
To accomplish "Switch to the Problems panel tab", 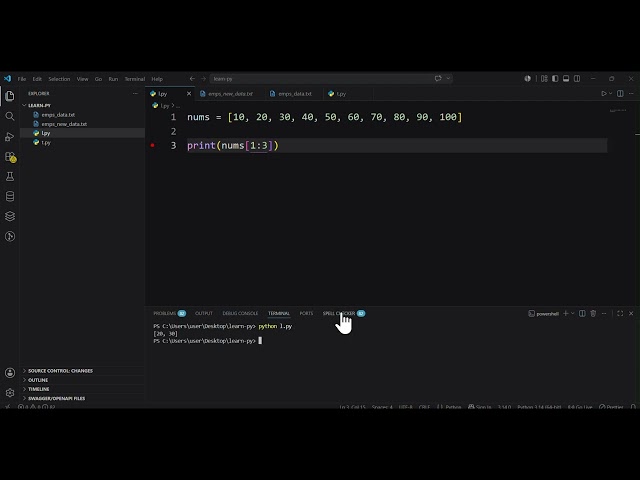I will [169, 313].
